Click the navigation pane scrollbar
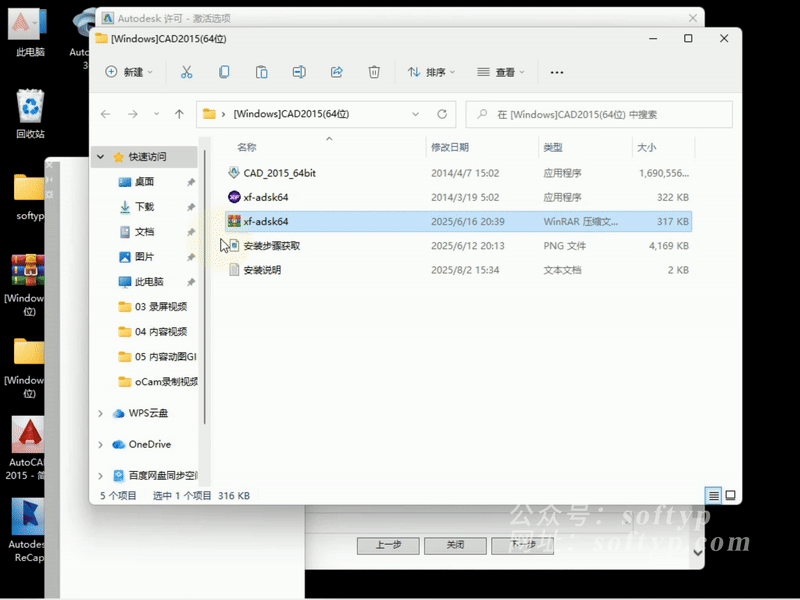This screenshot has height=600, width=800. (x=205, y=286)
